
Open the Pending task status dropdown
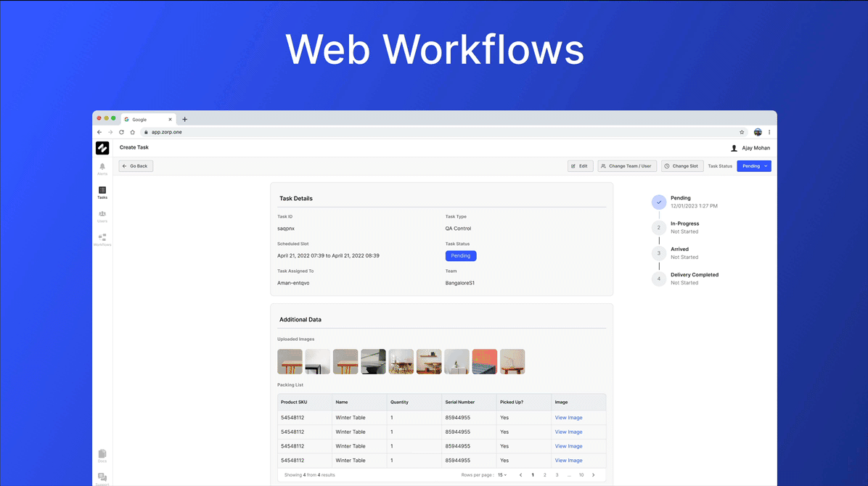coord(753,165)
